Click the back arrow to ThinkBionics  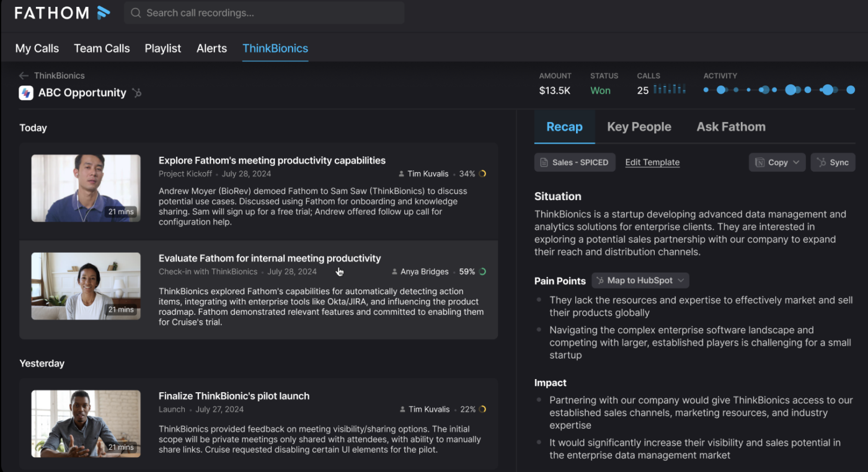tap(24, 76)
